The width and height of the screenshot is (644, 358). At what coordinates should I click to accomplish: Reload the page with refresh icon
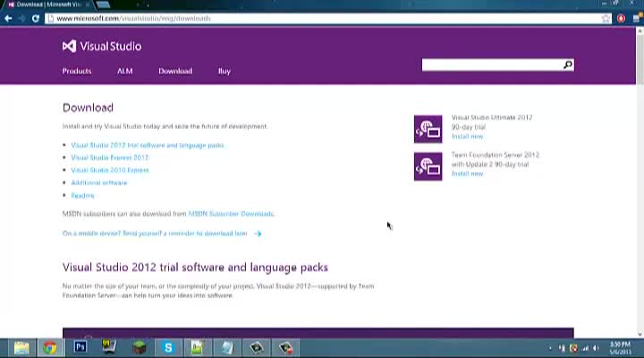(x=36, y=19)
